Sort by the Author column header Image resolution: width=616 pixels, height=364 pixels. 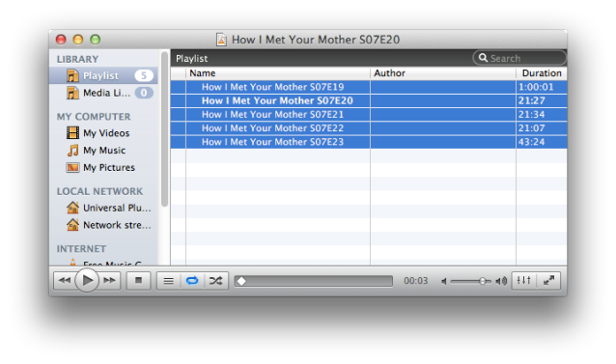tap(443, 73)
